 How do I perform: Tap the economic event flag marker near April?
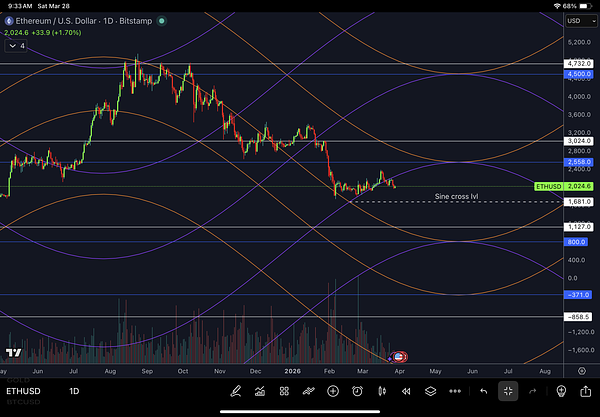[x=399, y=356]
